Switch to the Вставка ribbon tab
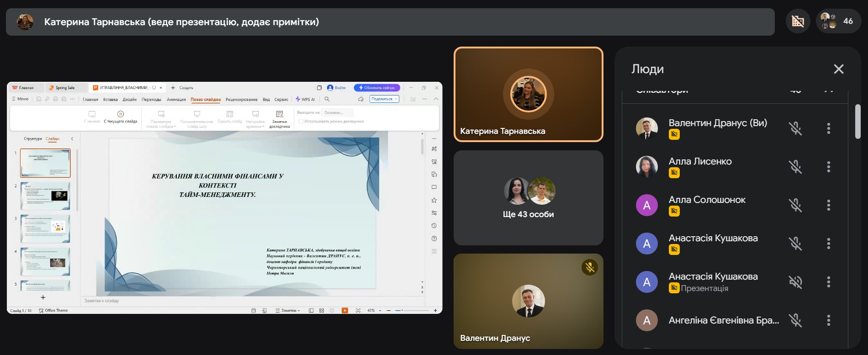This screenshot has height=355, width=868. point(110,100)
